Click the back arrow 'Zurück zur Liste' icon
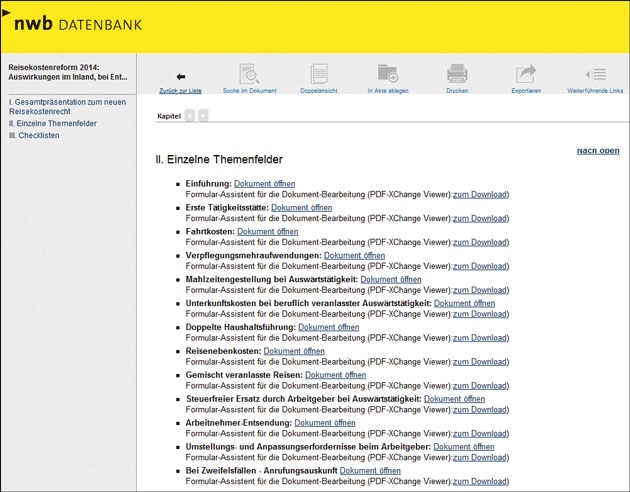This screenshot has width=630, height=492. pyautogui.click(x=181, y=76)
